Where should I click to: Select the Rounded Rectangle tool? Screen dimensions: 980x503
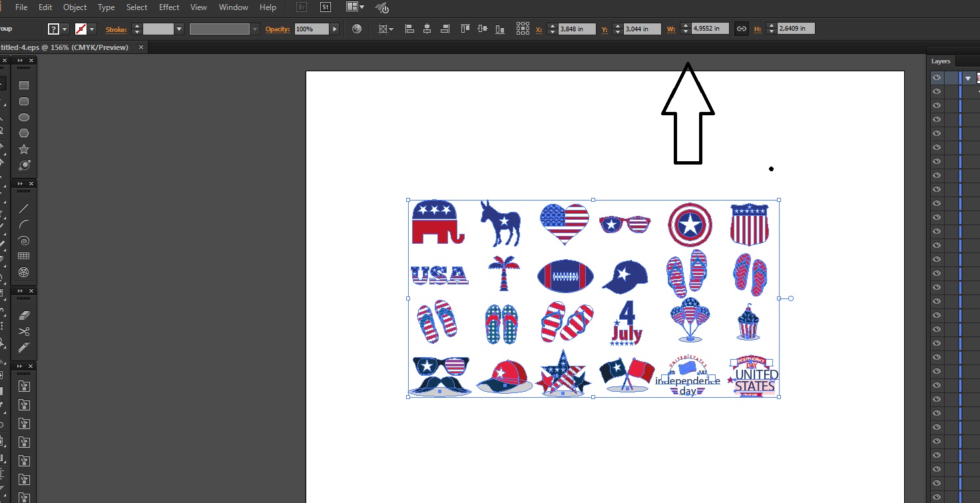coord(24,101)
